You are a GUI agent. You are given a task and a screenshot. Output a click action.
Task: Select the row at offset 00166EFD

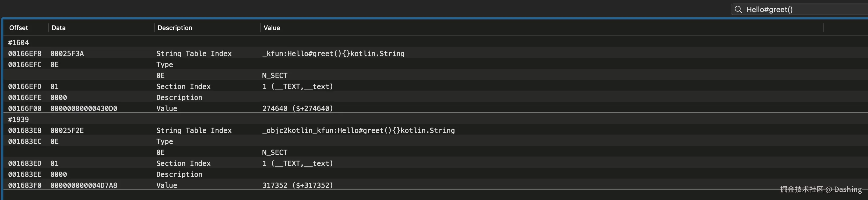(25, 87)
